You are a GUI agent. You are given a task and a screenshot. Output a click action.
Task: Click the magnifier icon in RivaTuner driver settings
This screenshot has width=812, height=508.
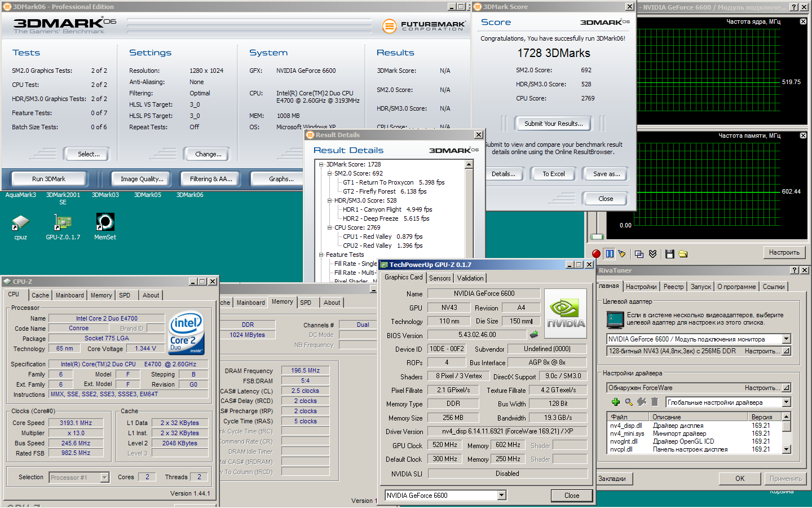pos(629,402)
